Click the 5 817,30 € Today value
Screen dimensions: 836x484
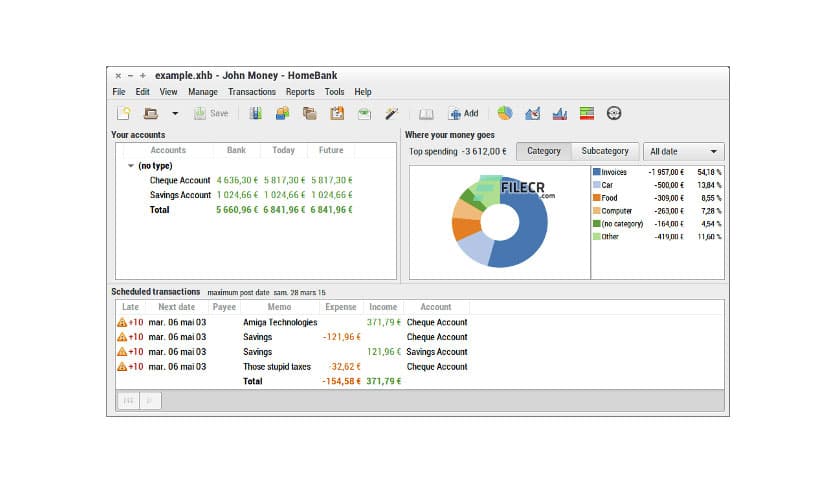(284, 180)
